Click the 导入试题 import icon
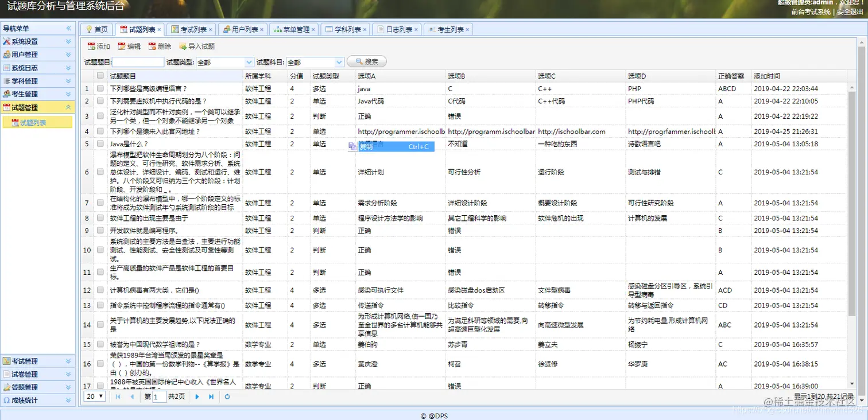Screen dimensions: 868x420 [183, 46]
